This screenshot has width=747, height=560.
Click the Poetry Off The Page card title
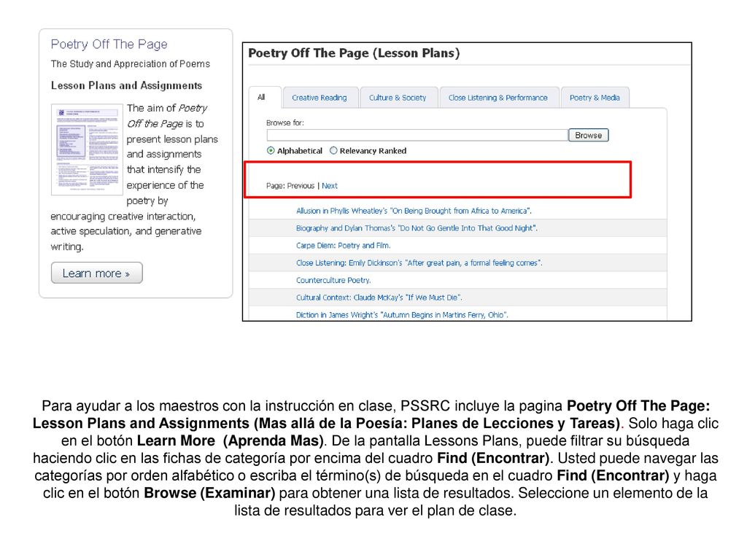pos(109,44)
